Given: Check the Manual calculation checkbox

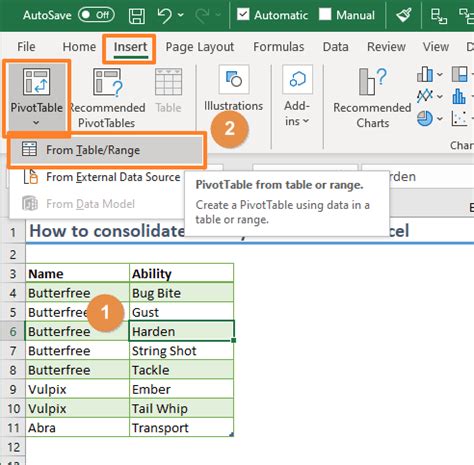Looking at the screenshot, I should pos(325,14).
